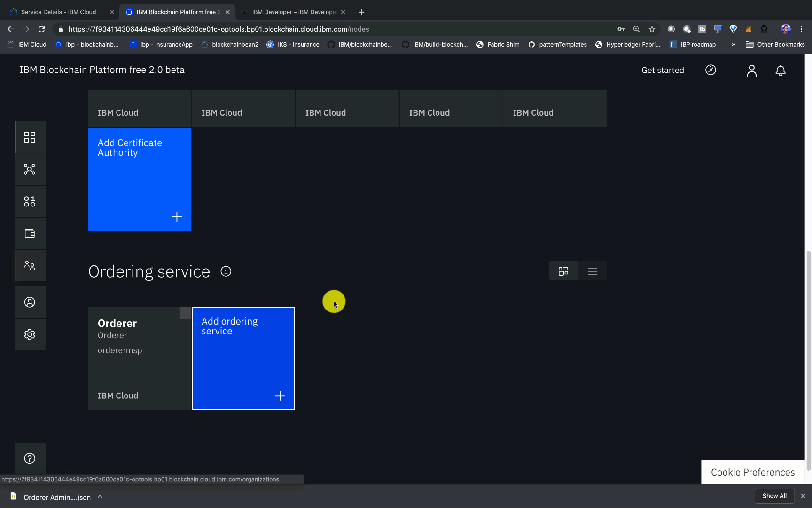This screenshot has width=812, height=508.
Task: Open the IBP roadmap bookmark
Action: [x=692, y=45]
